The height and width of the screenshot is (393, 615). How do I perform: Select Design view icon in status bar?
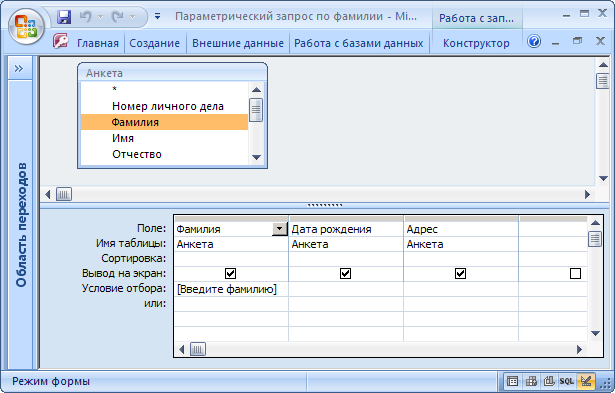[586, 381]
